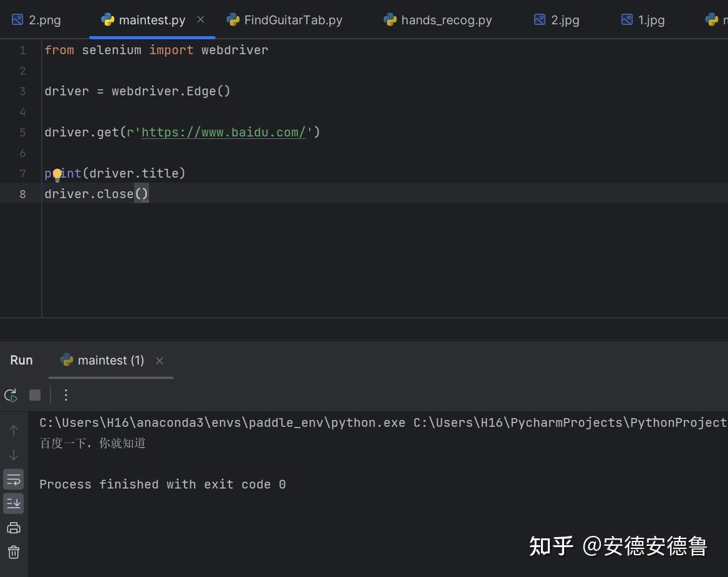The width and height of the screenshot is (728, 577).
Task: Clear console with the trash icon
Action: tap(14, 552)
